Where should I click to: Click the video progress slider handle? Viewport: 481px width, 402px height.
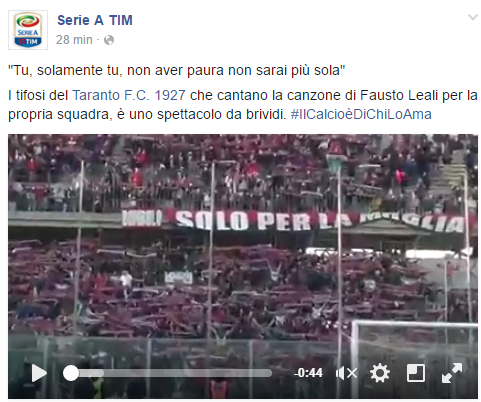(71, 373)
